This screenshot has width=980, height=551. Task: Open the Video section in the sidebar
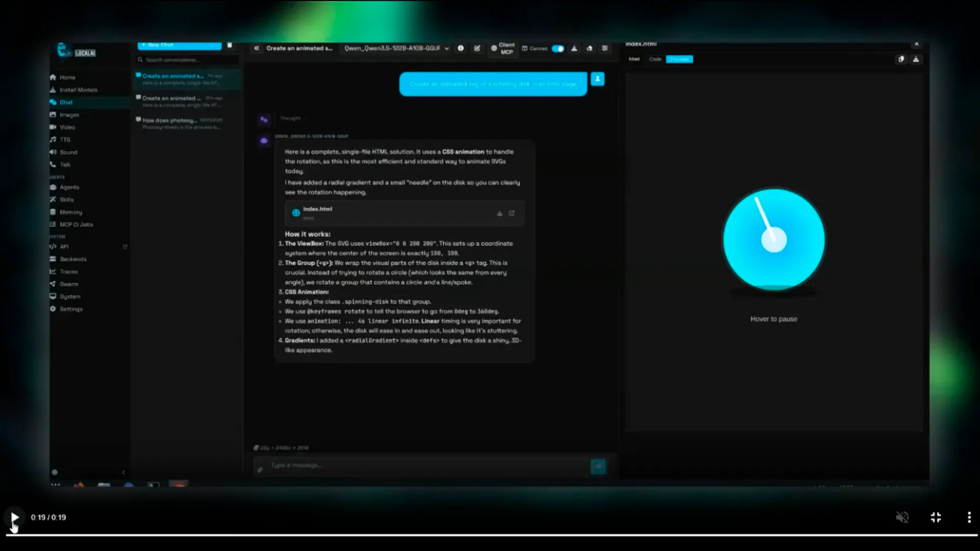coord(67,127)
